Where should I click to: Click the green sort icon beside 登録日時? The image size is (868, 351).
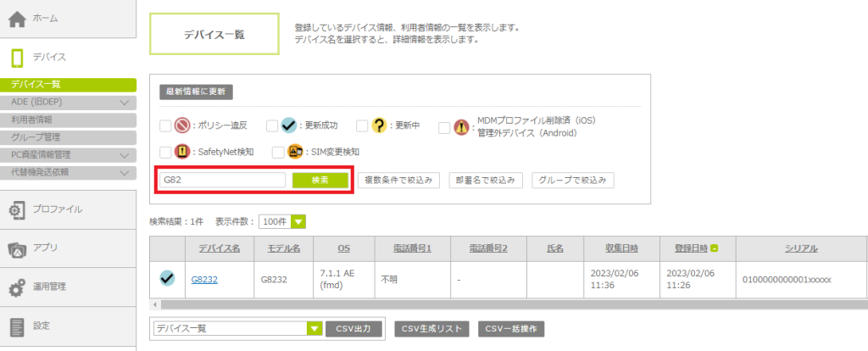click(x=715, y=248)
